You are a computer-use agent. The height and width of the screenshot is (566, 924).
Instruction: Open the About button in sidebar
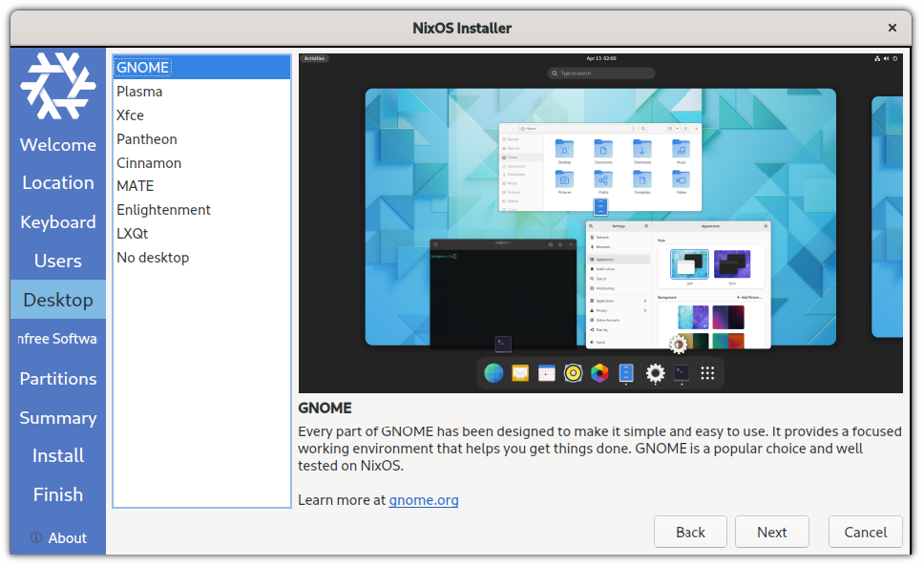[x=58, y=537]
